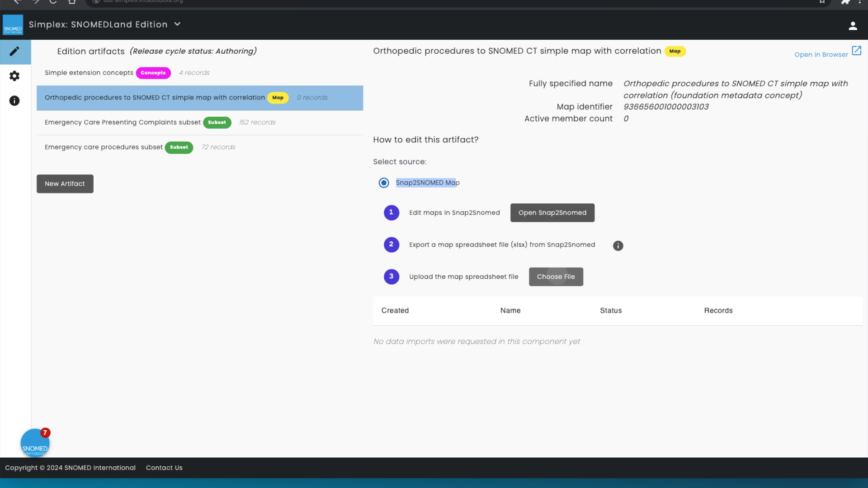Click the yellow Map badge on the selected artifact
This screenshot has height=488, width=868.
pos(278,98)
